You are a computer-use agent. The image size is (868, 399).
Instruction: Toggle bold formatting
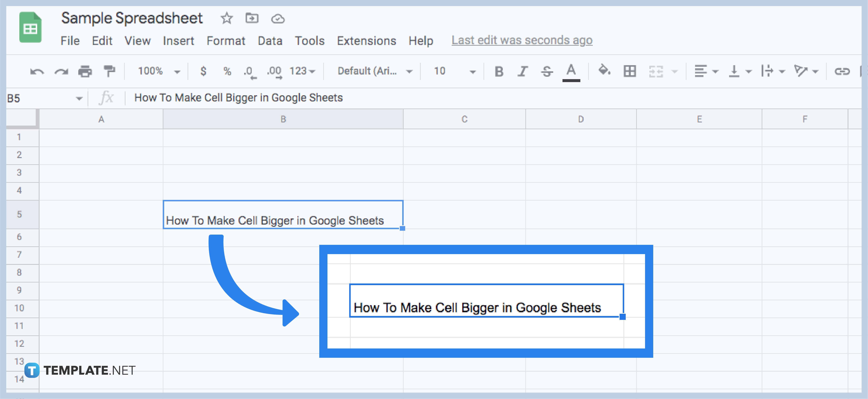coord(499,71)
